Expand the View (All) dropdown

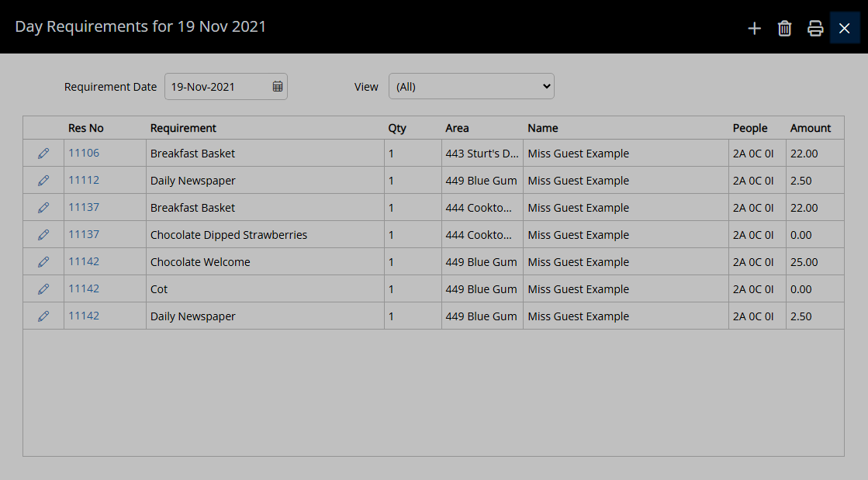(471, 86)
